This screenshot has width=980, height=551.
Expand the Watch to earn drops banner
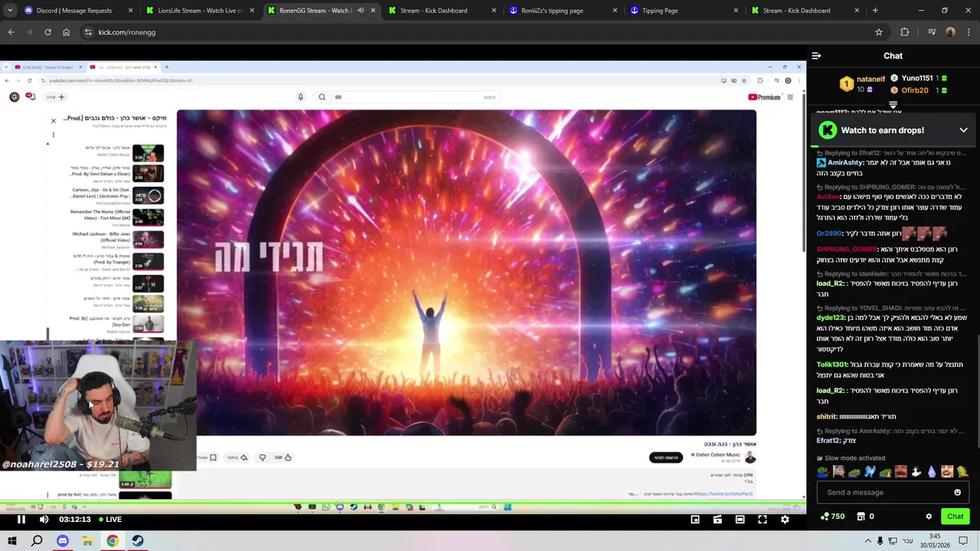coord(963,130)
